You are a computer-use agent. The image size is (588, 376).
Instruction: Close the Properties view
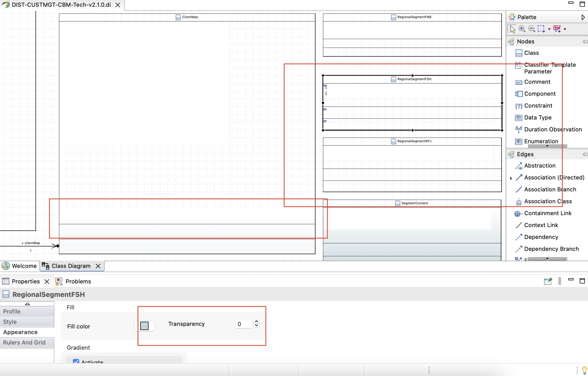[47, 282]
